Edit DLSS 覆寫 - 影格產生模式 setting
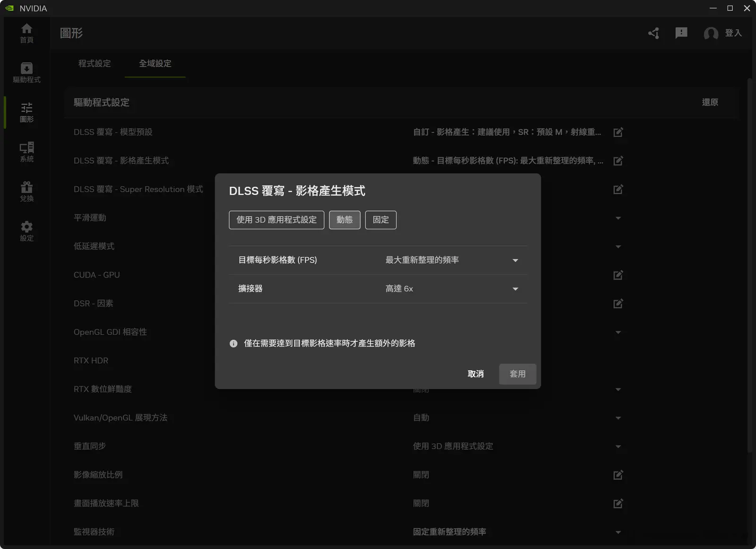 [618, 161]
